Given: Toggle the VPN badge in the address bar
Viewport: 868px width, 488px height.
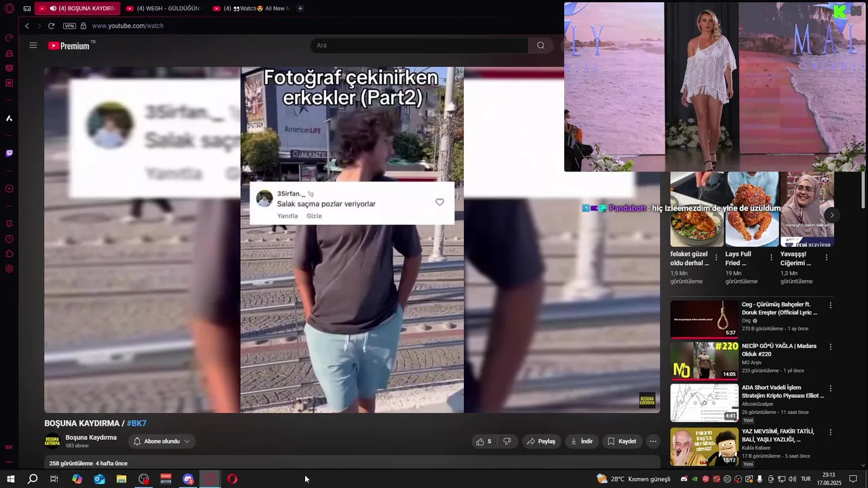Looking at the screenshot, I should tap(69, 26).
